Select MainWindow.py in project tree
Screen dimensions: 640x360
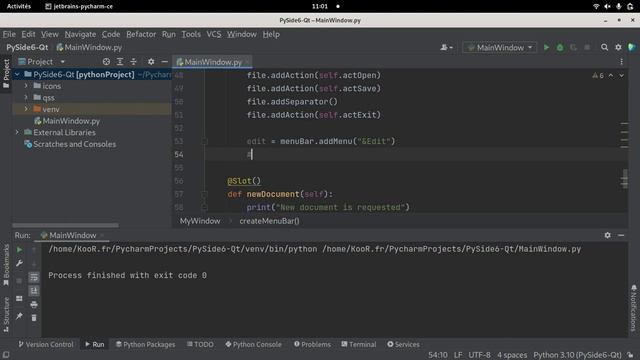(71, 121)
